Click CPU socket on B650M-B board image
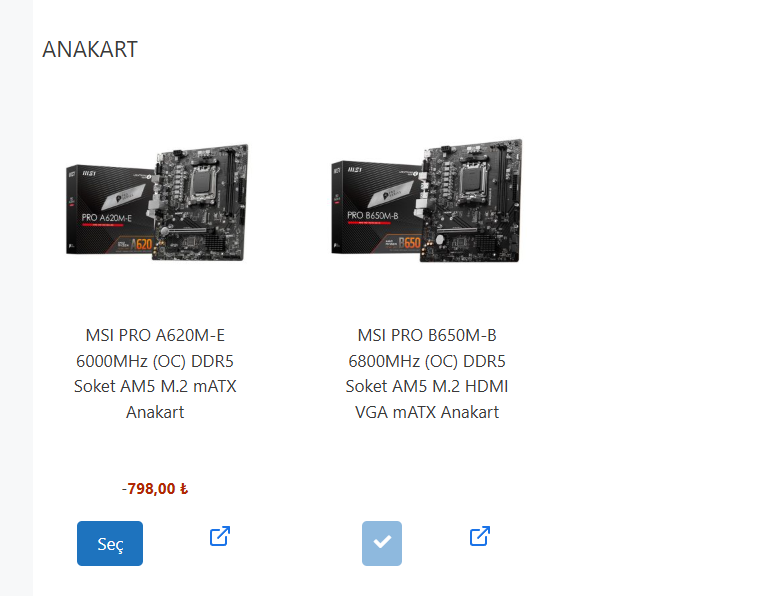This screenshot has height=596, width=765. point(472,179)
